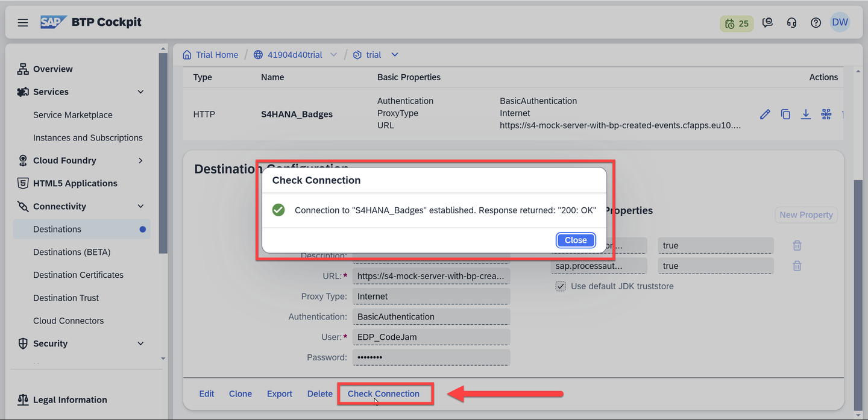The width and height of the screenshot is (868, 420).
Task: Select the S4HANA_Badges destination name
Action: point(297,114)
